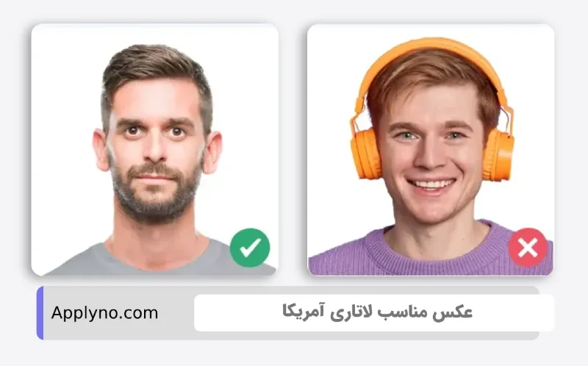This screenshot has width=588, height=366.
Task: Click the smiling man's teeth
Action: pos(431,184)
